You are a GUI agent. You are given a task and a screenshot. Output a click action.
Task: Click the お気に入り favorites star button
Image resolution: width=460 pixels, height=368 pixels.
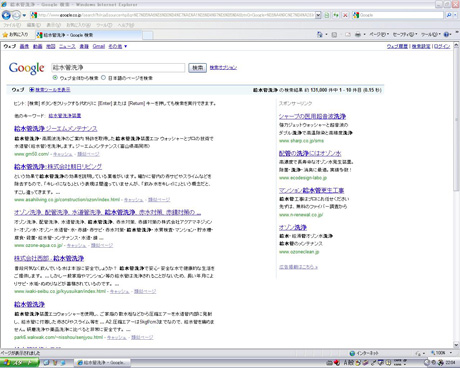[15, 35]
